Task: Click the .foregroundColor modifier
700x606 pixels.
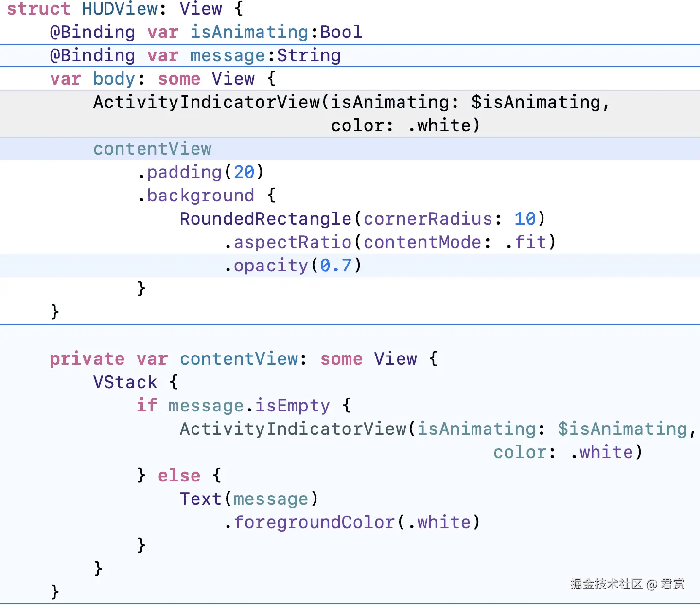Action: point(309,522)
